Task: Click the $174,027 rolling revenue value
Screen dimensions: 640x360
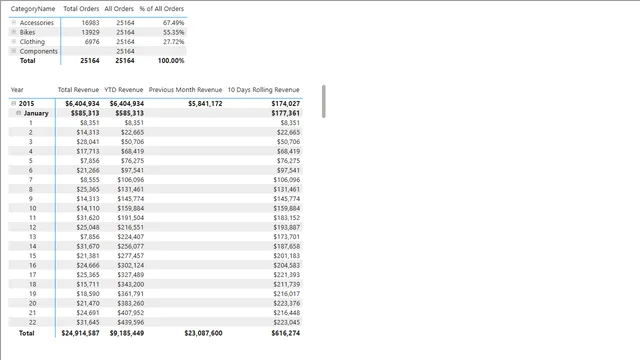Action: pos(286,104)
